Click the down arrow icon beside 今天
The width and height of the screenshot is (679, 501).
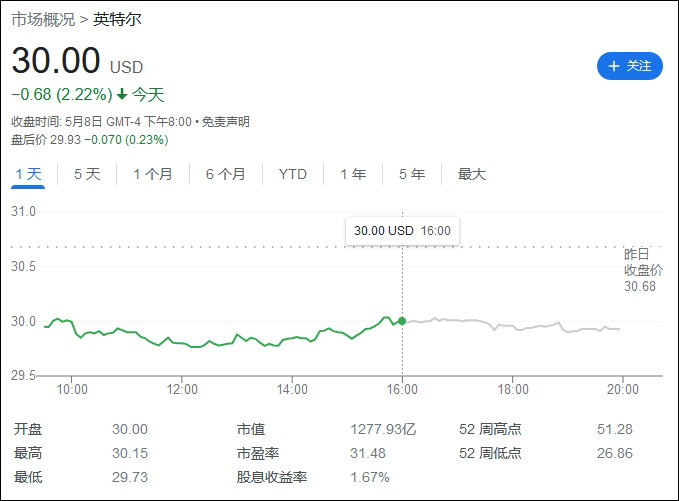coord(122,94)
